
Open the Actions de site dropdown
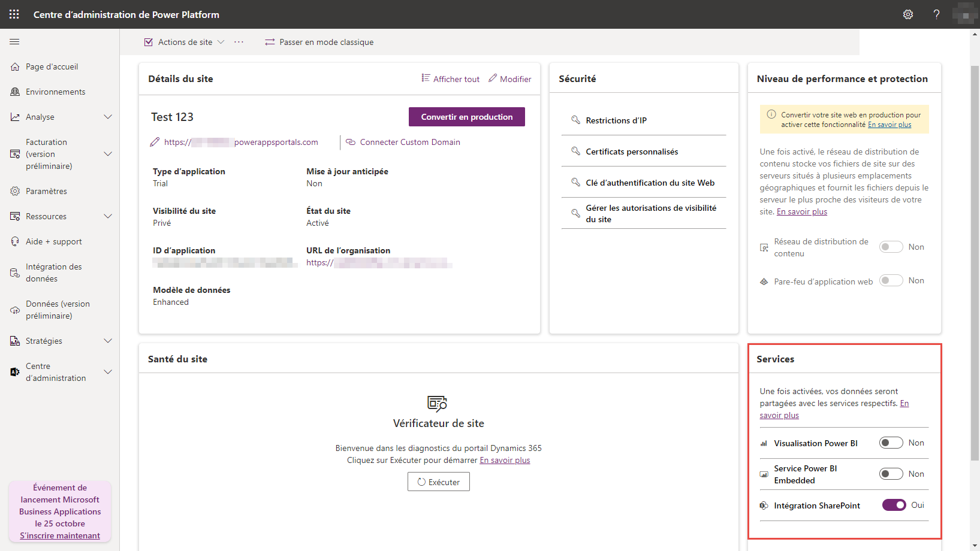coord(185,42)
